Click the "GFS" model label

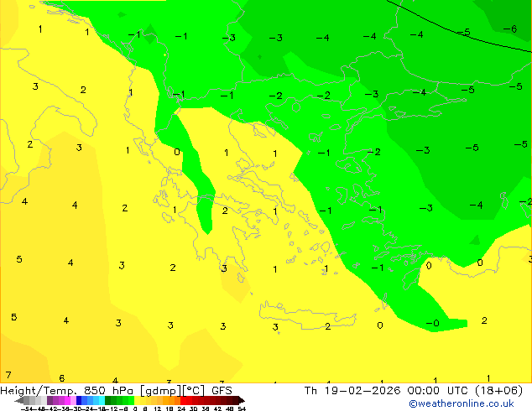222,391
